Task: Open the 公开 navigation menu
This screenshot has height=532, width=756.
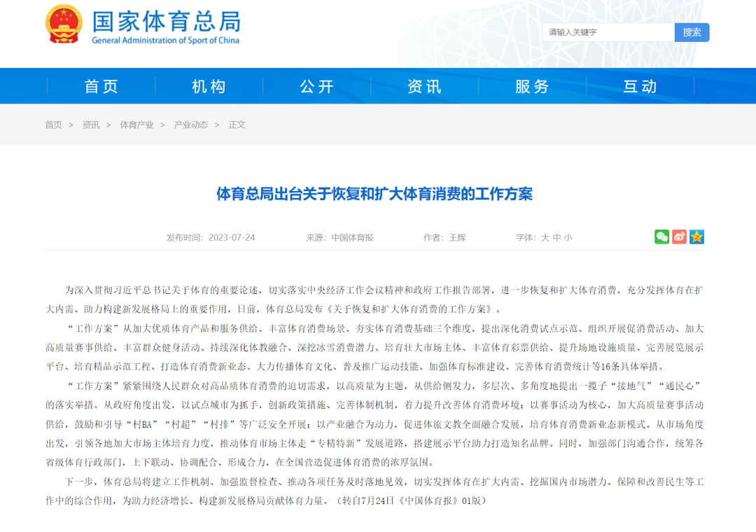Action: (316, 85)
